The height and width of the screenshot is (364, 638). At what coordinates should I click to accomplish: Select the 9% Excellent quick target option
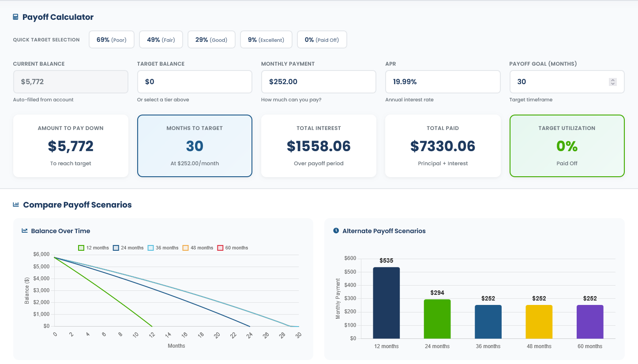(266, 39)
